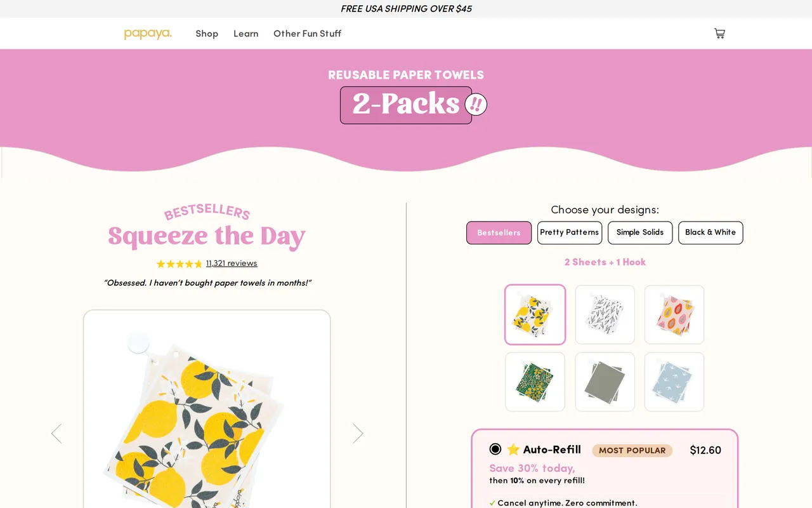Select the lemon pattern towel thumbnail
The height and width of the screenshot is (508, 812).
pyautogui.click(x=535, y=314)
